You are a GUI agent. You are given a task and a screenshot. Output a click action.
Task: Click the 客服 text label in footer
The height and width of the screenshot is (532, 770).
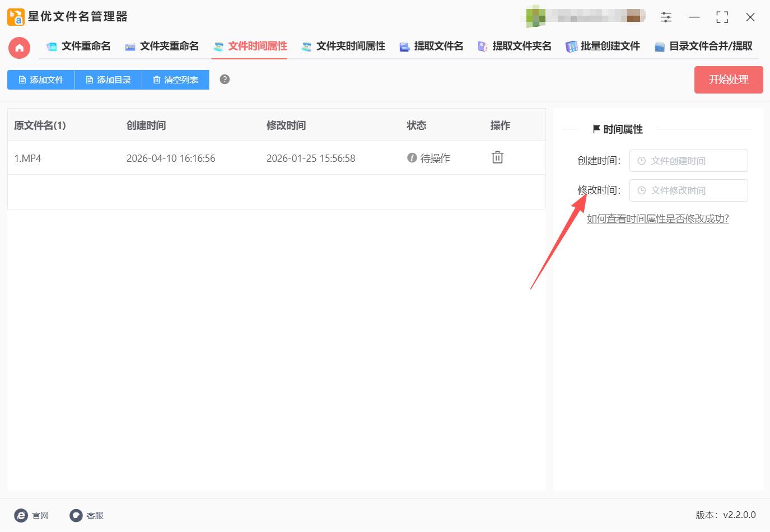(95, 515)
